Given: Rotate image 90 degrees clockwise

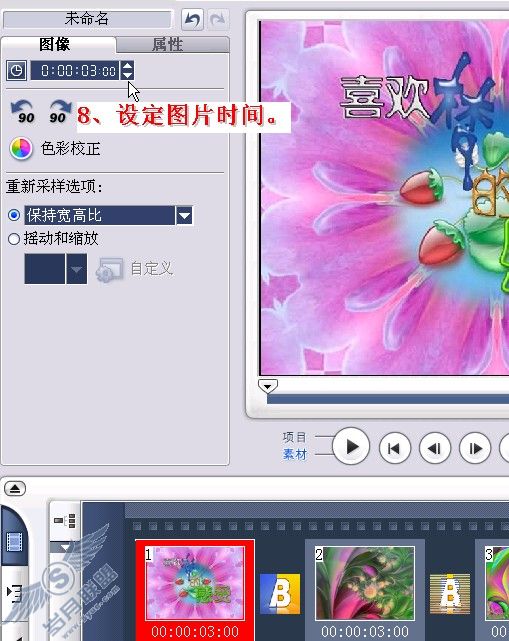Looking at the screenshot, I should tap(60, 112).
